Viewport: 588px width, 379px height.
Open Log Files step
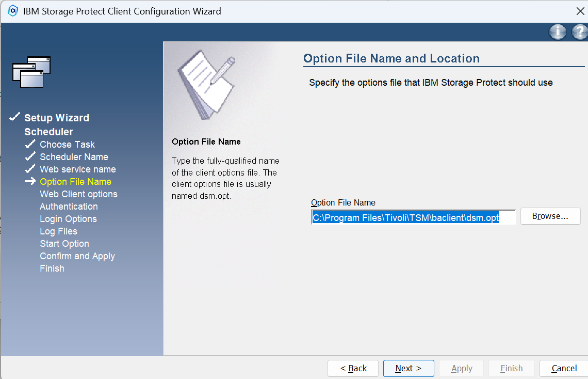[58, 231]
